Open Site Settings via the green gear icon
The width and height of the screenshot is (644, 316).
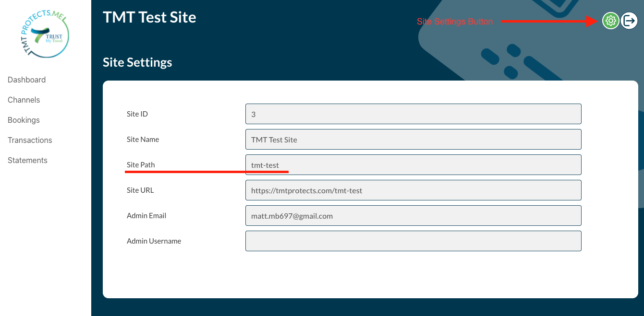610,21
